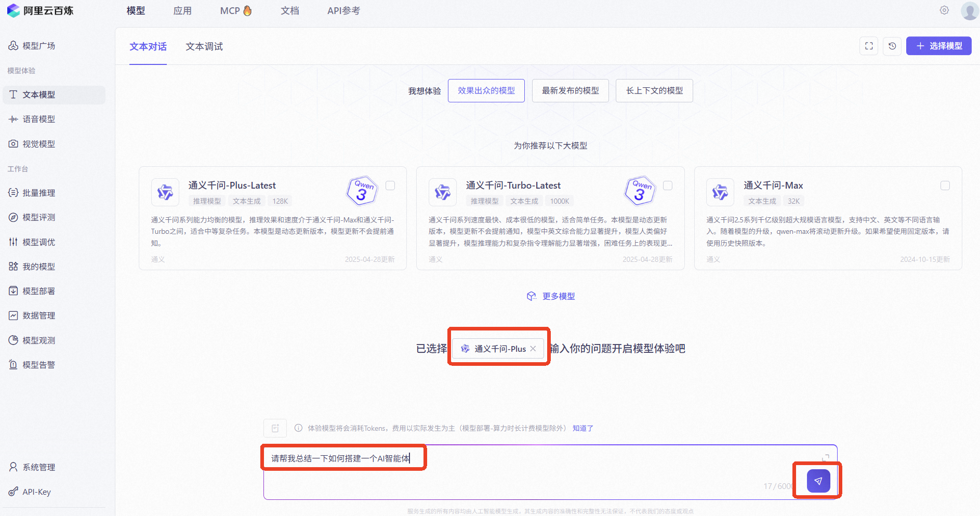This screenshot has width=980, height=516.
Task: Select the 长上下文的模型 filter
Action: click(x=654, y=90)
